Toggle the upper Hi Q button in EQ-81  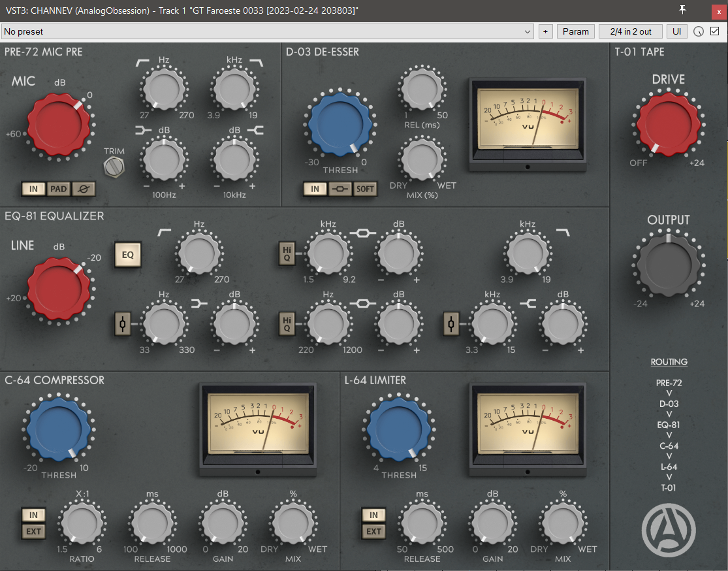[286, 253]
